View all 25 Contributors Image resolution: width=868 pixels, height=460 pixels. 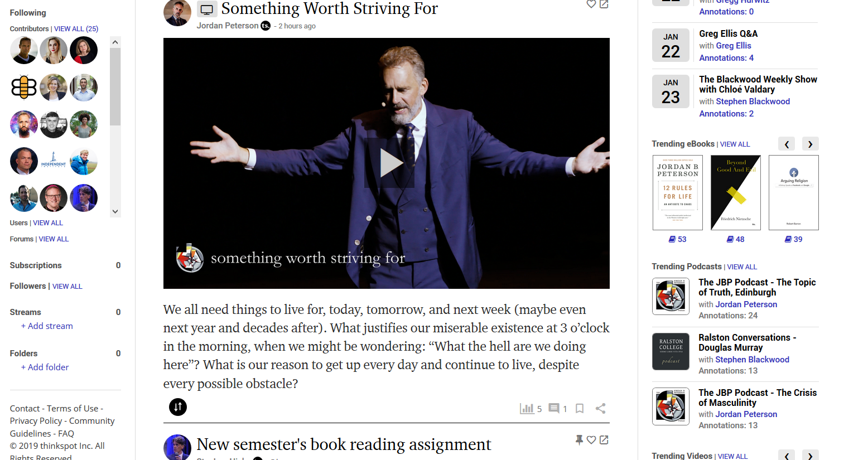tap(76, 28)
